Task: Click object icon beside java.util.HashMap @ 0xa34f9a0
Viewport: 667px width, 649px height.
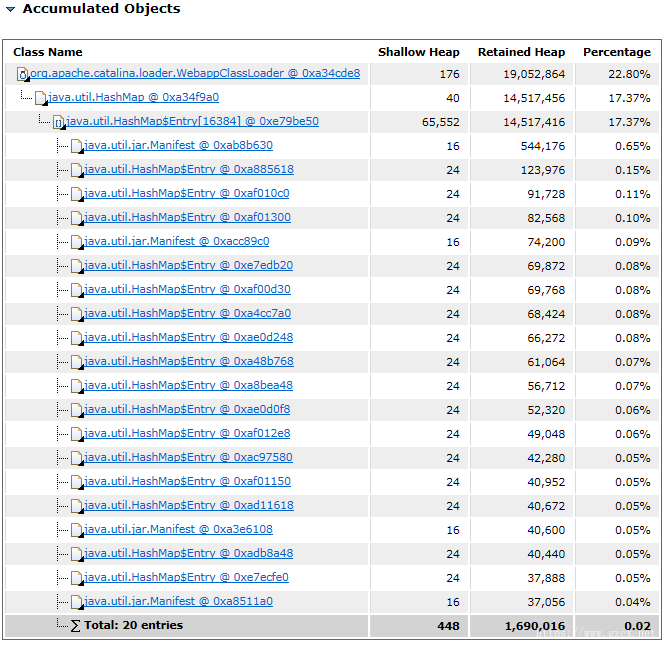Action: [x=41, y=98]
